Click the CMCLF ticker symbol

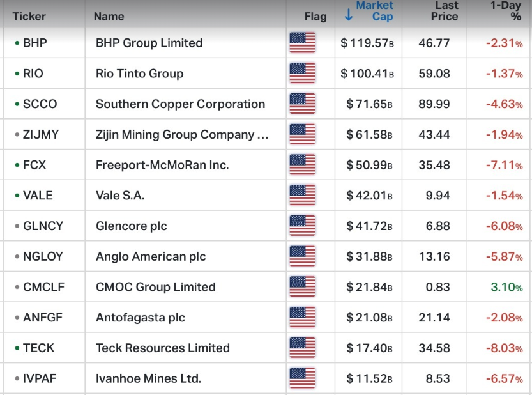coord(43,287)
